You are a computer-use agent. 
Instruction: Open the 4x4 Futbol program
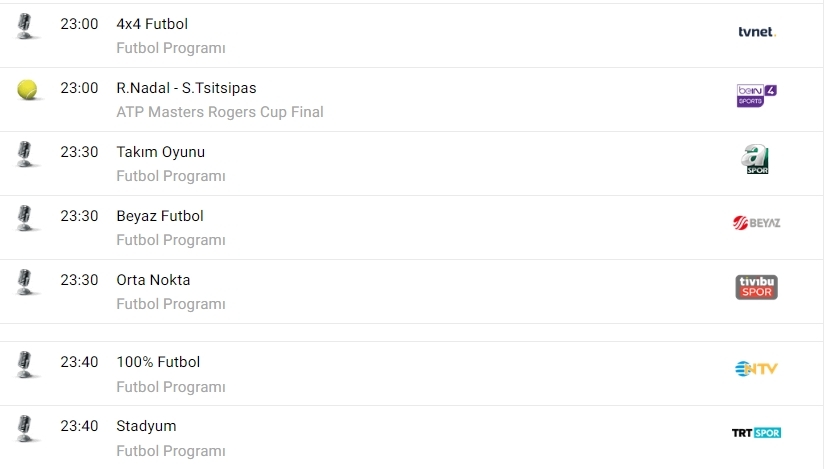pos(152,24)
